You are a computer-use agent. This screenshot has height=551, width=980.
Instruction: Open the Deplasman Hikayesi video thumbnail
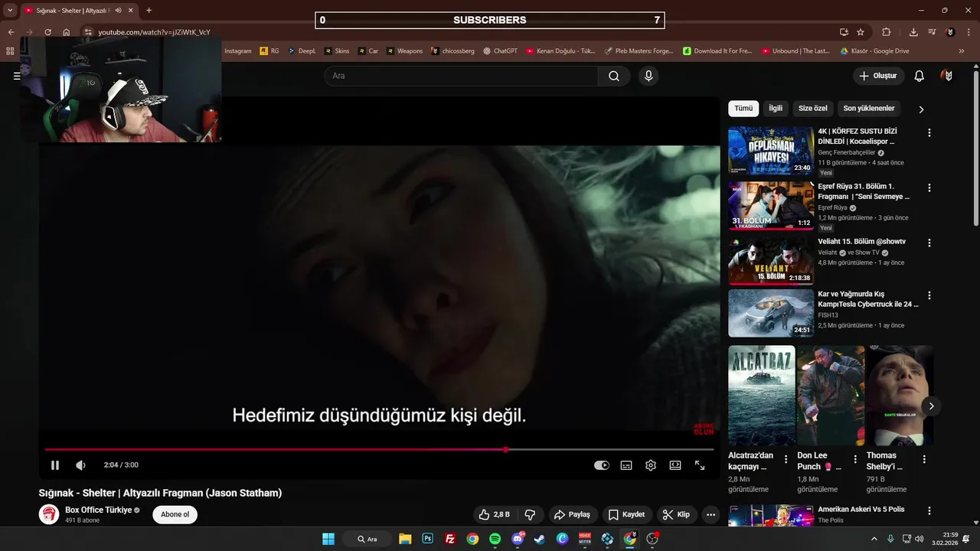[771, 151]
